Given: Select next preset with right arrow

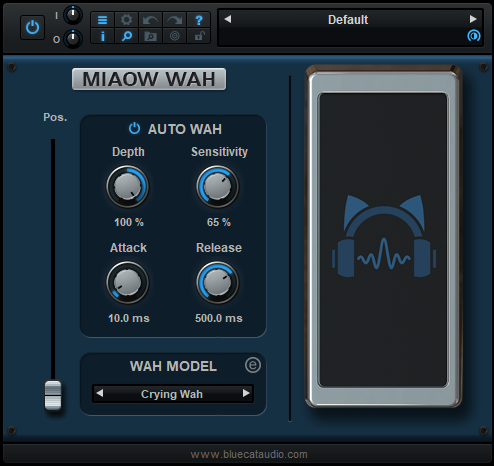Looking at the screenshot, I should tap(473, 19).
